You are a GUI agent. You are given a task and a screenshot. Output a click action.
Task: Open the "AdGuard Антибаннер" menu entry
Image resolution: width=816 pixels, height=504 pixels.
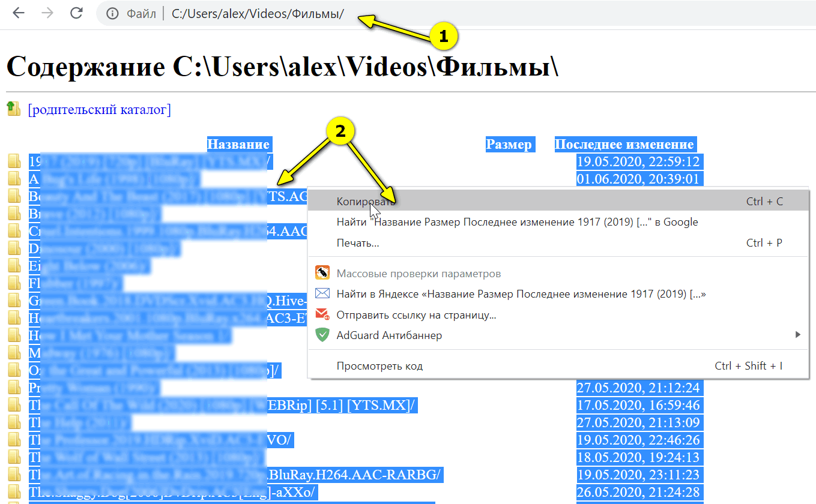pos(558,335)
